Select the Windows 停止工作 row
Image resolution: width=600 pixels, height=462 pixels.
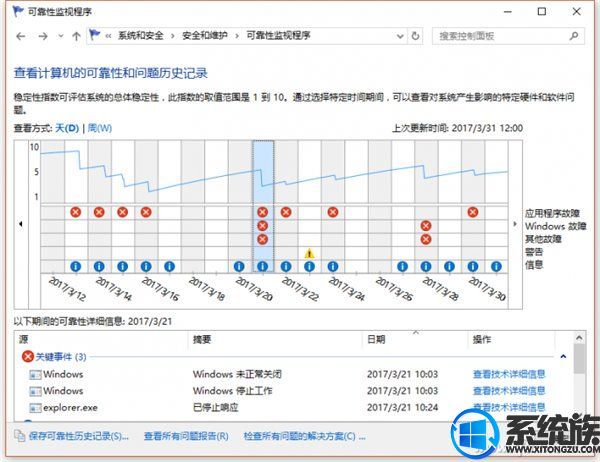[x=295, y=391]
